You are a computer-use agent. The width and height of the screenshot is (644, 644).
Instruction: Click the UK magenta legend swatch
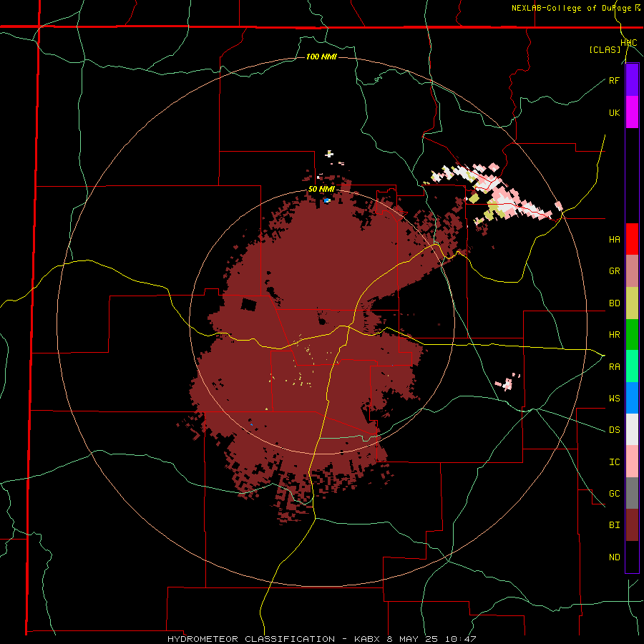[632, 112]
